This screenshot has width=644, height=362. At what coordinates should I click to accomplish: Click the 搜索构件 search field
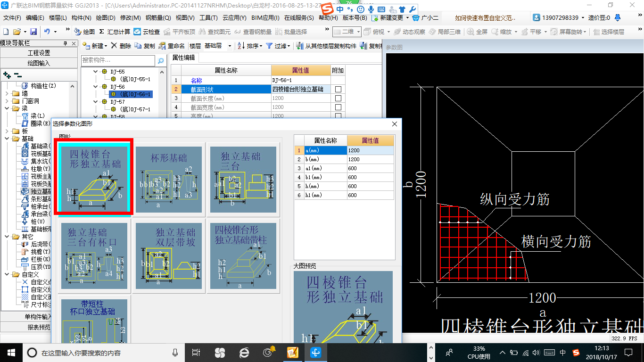pyautogui.click(x=118, y=60)
